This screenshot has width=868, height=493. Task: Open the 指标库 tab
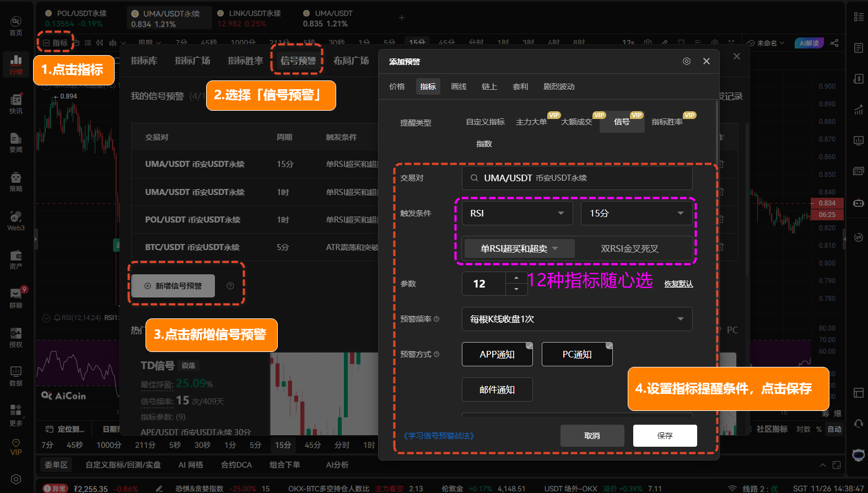click(x=144, y=61)
